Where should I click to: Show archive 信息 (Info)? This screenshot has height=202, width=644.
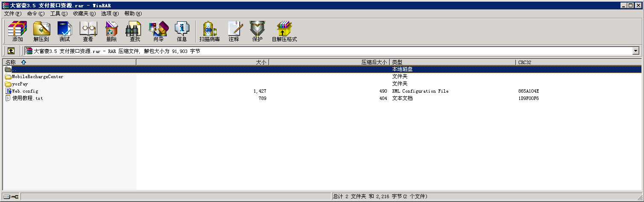[182, 31]
